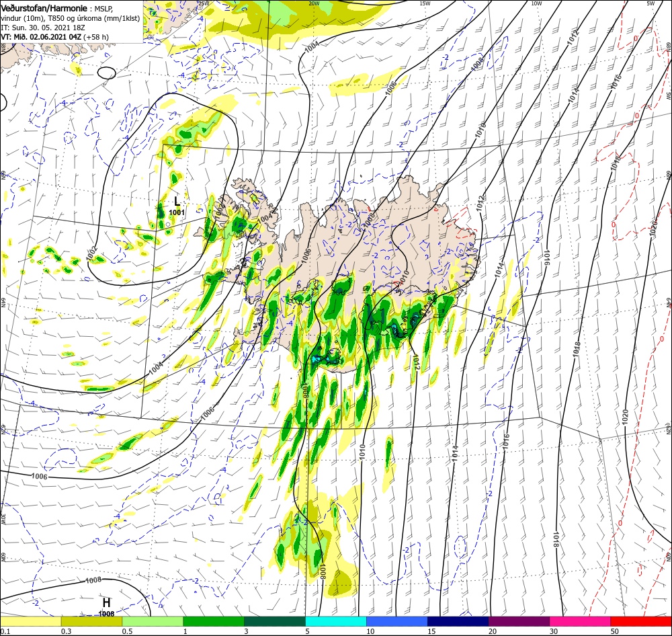Select the dark green 3–5 legend swatch
The image size is (672, 636).
[275, 621]
